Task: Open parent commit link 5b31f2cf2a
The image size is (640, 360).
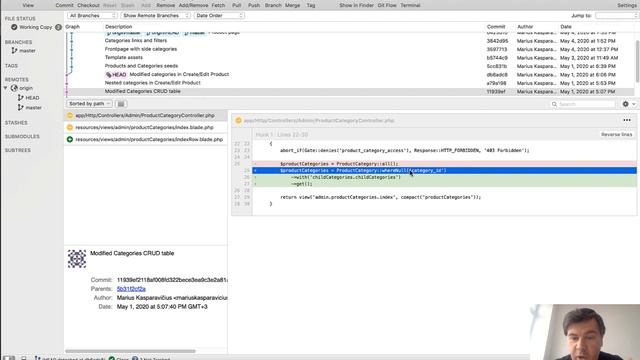Action: [x=131, y=289]
